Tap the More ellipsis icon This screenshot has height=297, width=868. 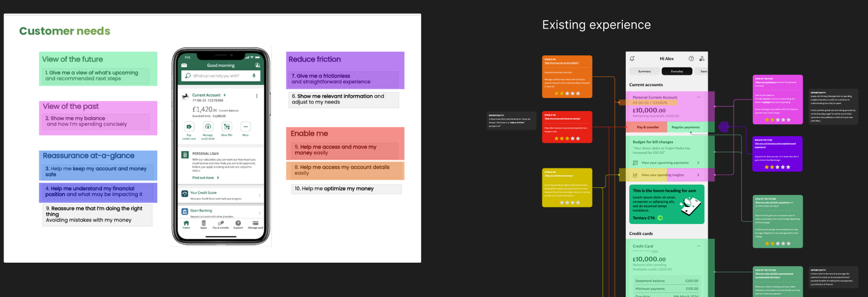pyautogui.click(x=245, y=126)
